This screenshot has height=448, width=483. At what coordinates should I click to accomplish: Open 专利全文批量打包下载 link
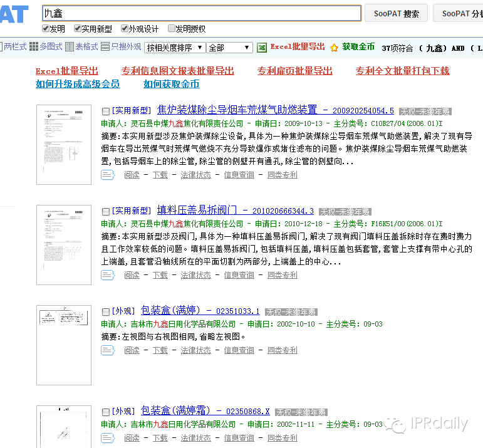[403, 71]
